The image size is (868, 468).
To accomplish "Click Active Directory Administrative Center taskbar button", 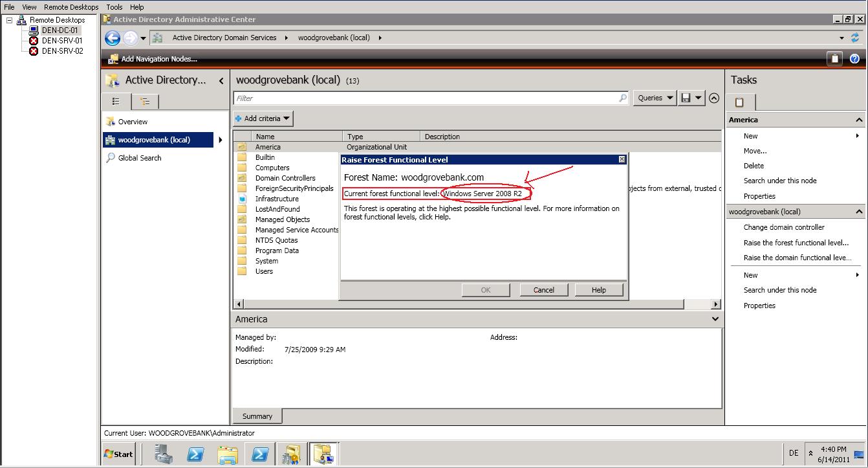I will (x=323, y=454).
